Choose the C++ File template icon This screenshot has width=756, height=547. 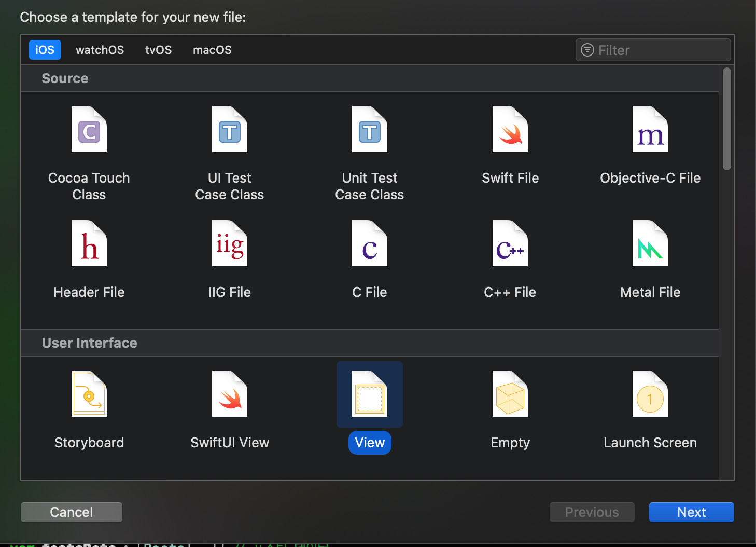tap(510, 243)
